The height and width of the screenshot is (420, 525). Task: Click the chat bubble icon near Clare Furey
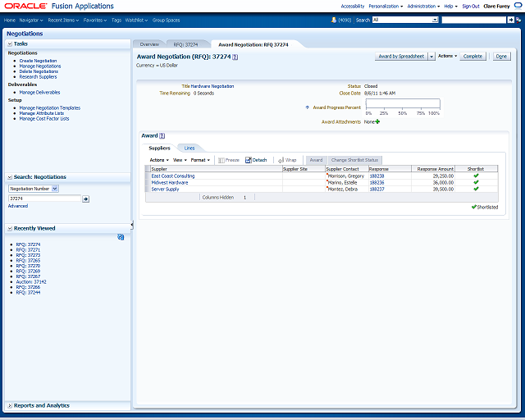point(518,6)
